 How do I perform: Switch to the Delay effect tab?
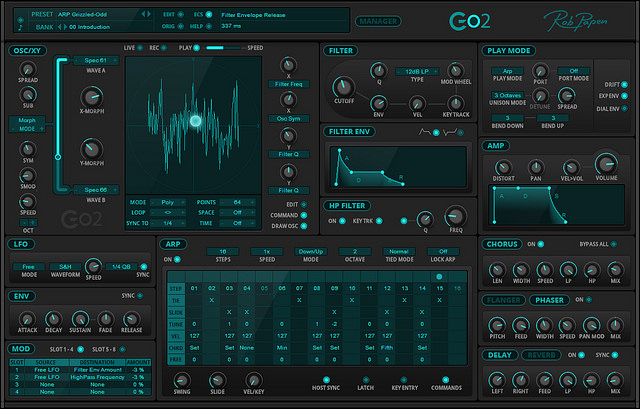point(500,355)
